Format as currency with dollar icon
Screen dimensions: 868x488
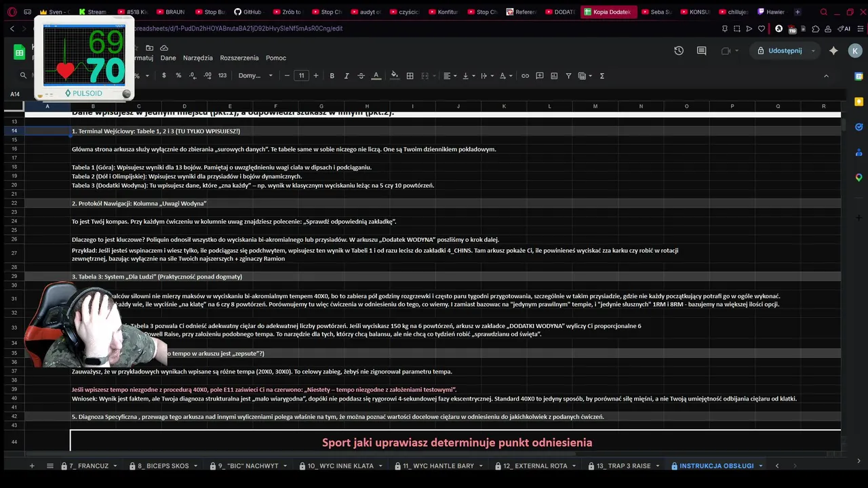(x=163, y=76)
